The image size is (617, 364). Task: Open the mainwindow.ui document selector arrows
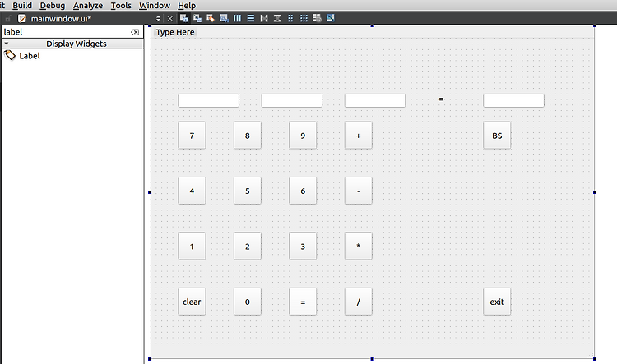pyautogui.click(x=158, y=18)
